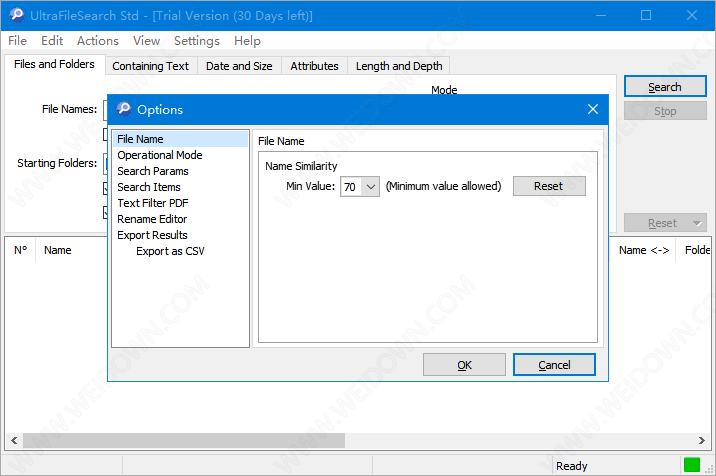Close the Options dialog with X
Image resolution: width=716 pixels, height=476 pixels.
click(x=593, y=109)
